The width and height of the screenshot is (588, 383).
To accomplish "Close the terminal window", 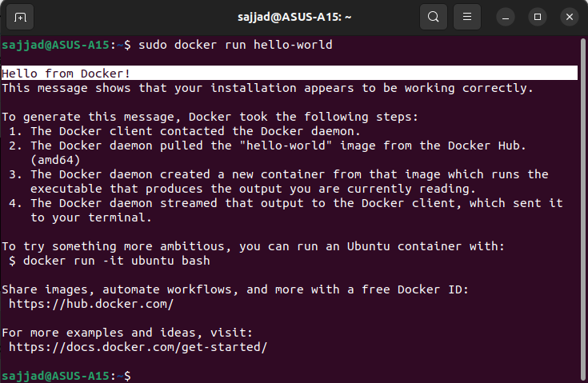I will pos(570,18).
